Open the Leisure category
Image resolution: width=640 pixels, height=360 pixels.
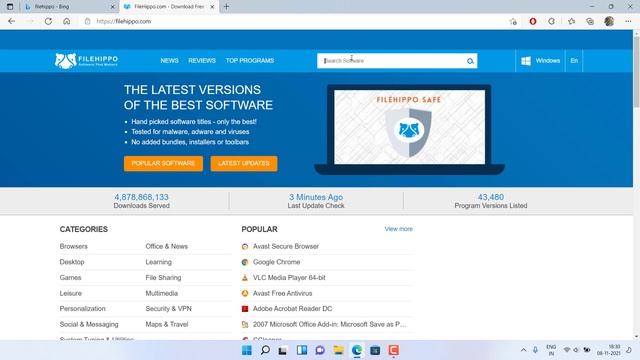[x=71, y=293]
